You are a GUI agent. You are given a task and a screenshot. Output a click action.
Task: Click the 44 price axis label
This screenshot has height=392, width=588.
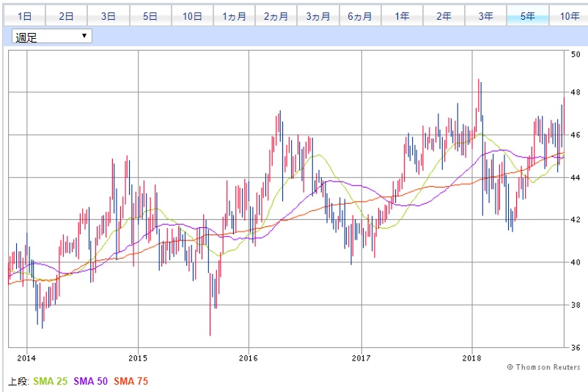pos(576,177)
